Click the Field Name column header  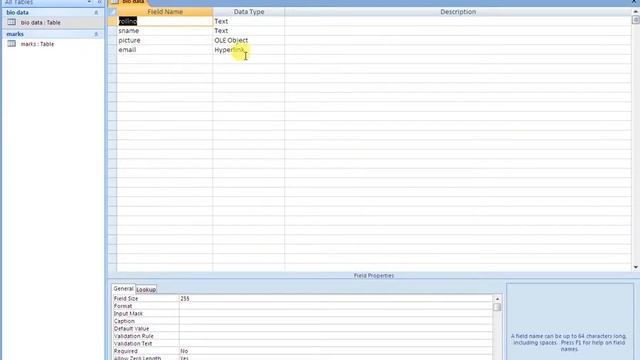(164, 12)
